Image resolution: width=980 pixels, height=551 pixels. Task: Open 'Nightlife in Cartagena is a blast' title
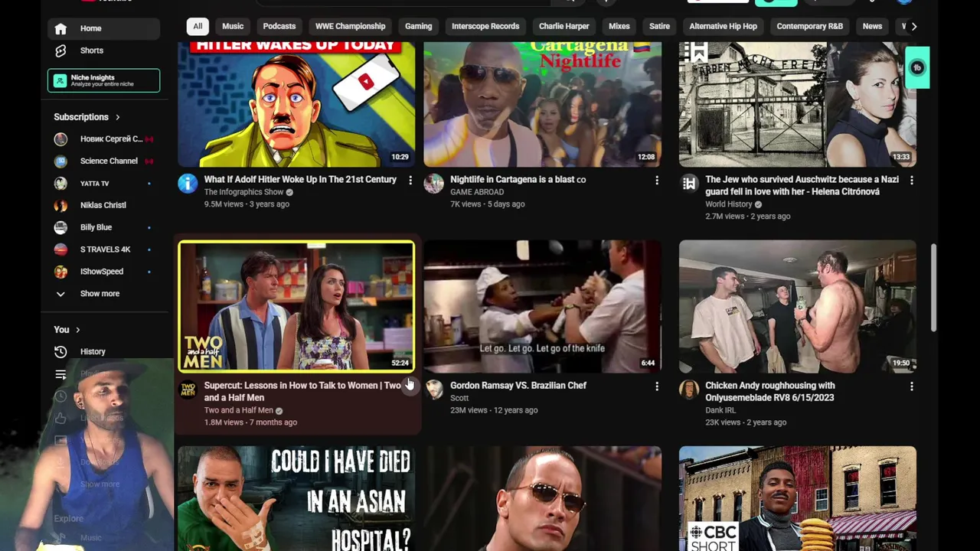(x=518, y=179)
